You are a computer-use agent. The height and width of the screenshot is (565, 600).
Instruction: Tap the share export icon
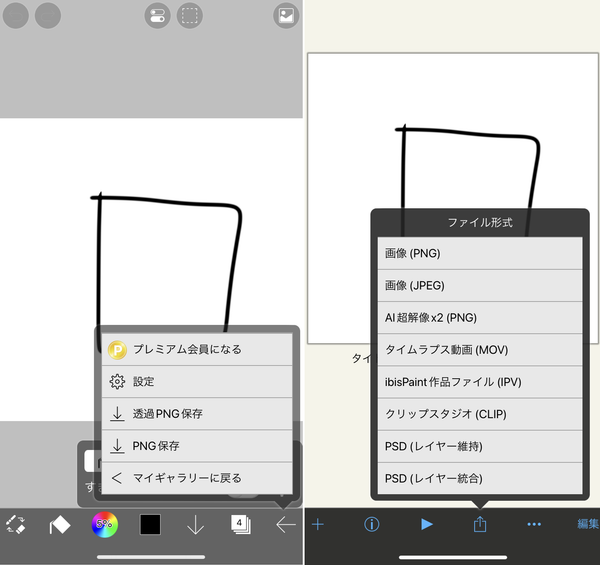(480, 524)
